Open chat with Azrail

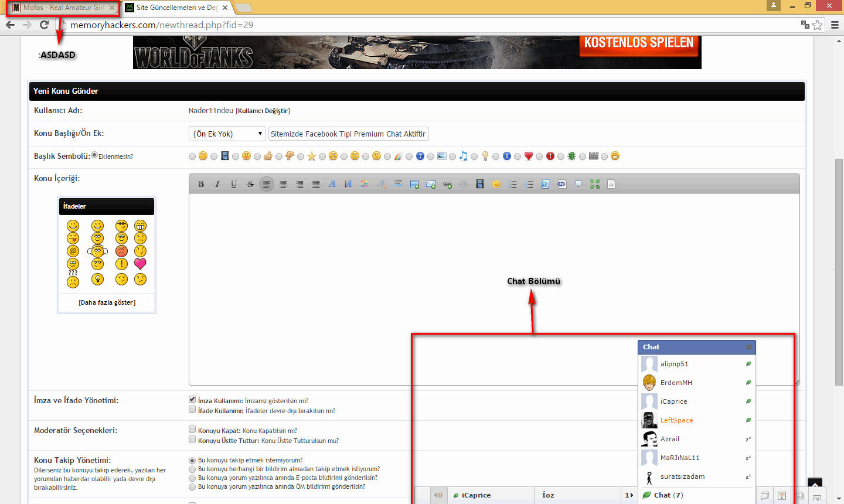696,439
